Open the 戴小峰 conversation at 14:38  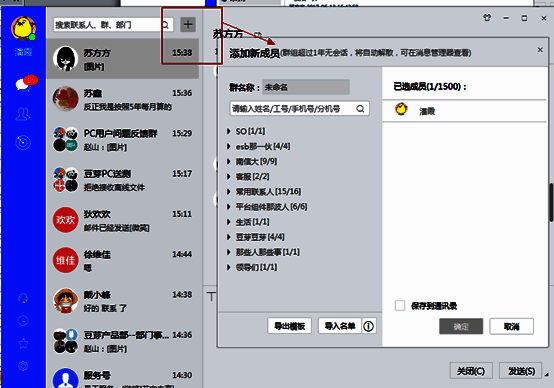coord(123,300)
